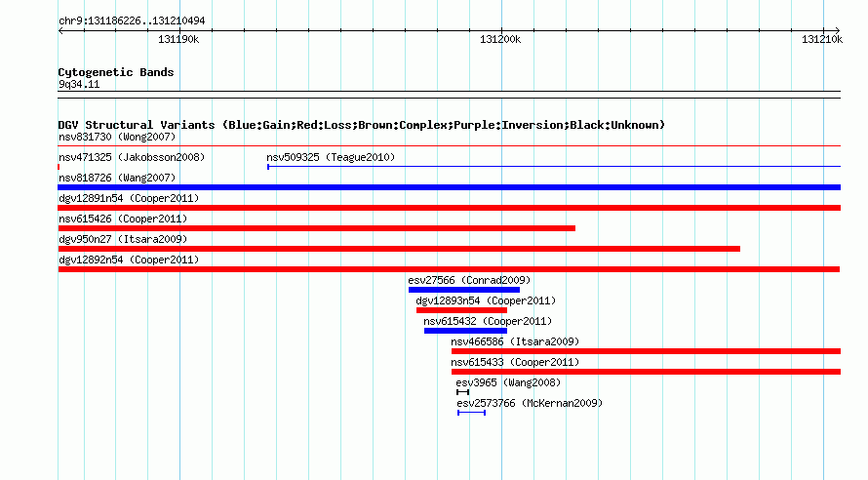Click nsv615432 (Cooper2011) label
Image resolution: width=868 pixels, height=480 pixels.
pos(488,321)
